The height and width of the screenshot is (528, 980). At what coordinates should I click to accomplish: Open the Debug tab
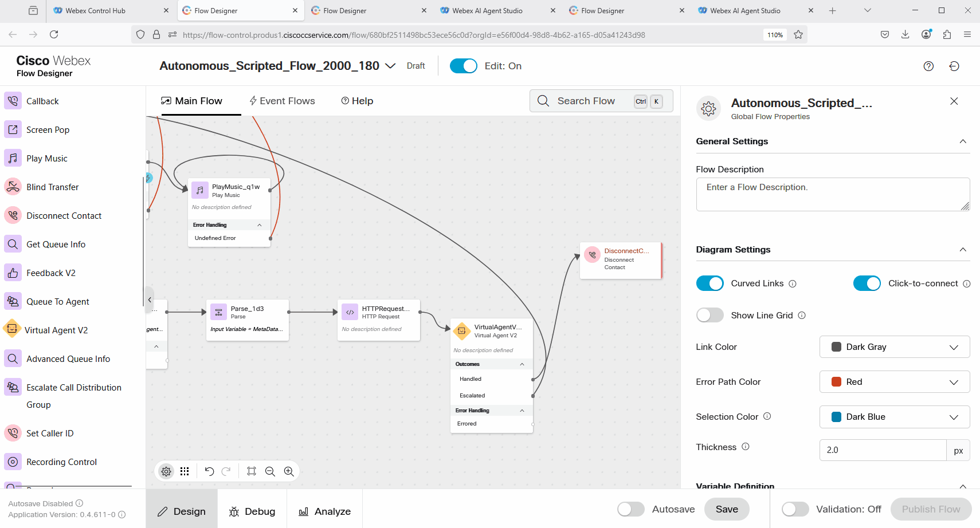(x=252, y=511)
